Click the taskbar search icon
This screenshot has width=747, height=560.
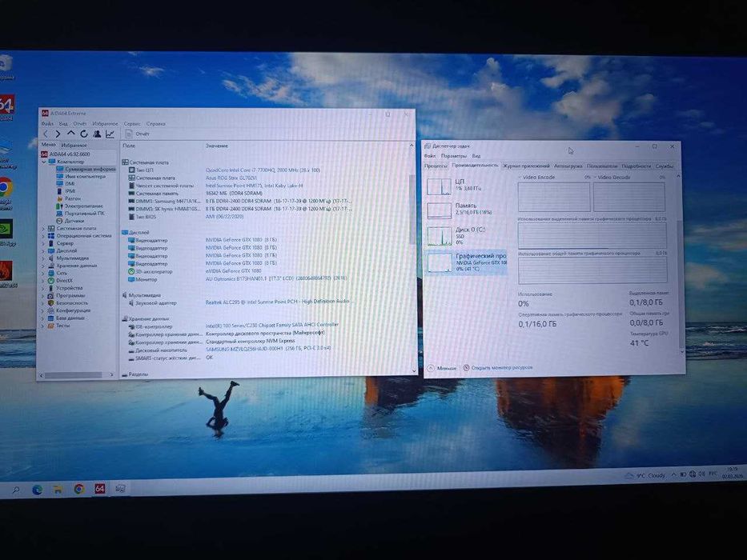(16, 490)
